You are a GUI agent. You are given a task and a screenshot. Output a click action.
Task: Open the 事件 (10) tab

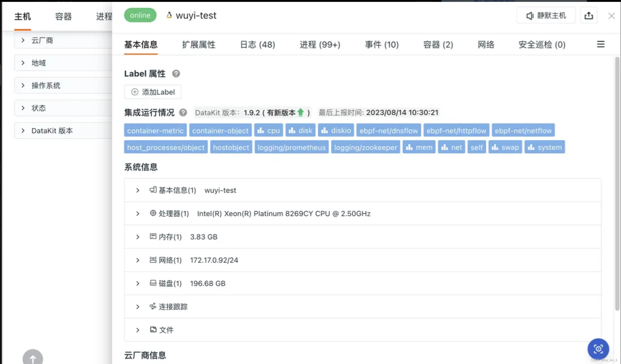point(382,45)
